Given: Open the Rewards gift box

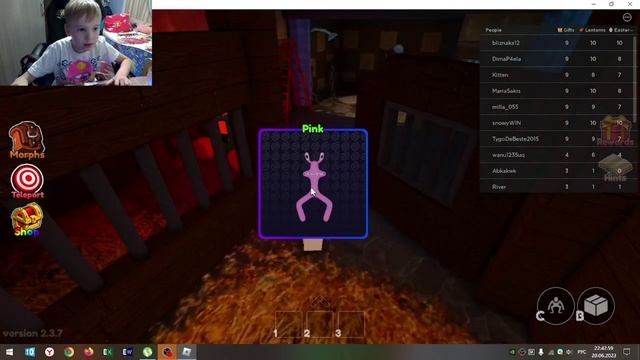Looking at the screenshot, I should 615,130.
